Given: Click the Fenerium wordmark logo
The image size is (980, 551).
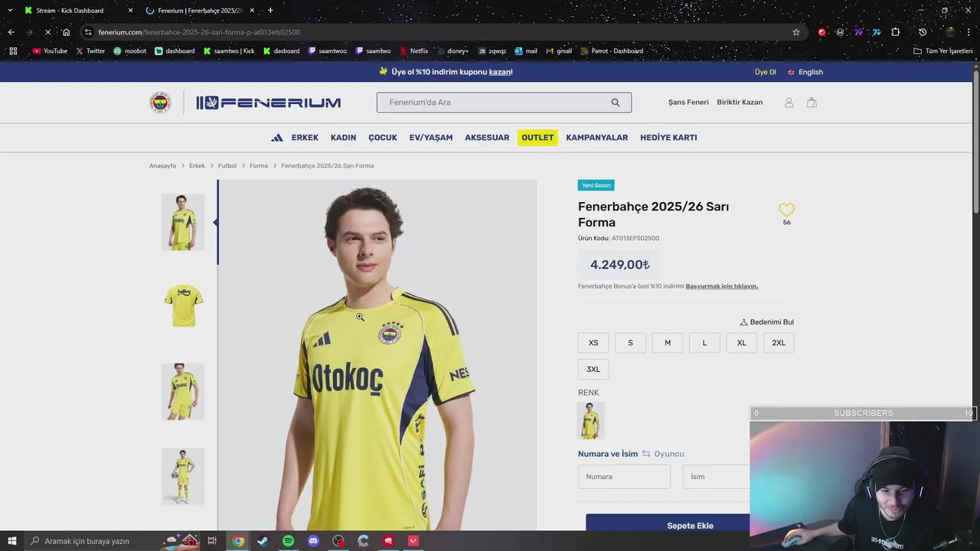Looking at the screenshot, I should (x=268, y=103).
